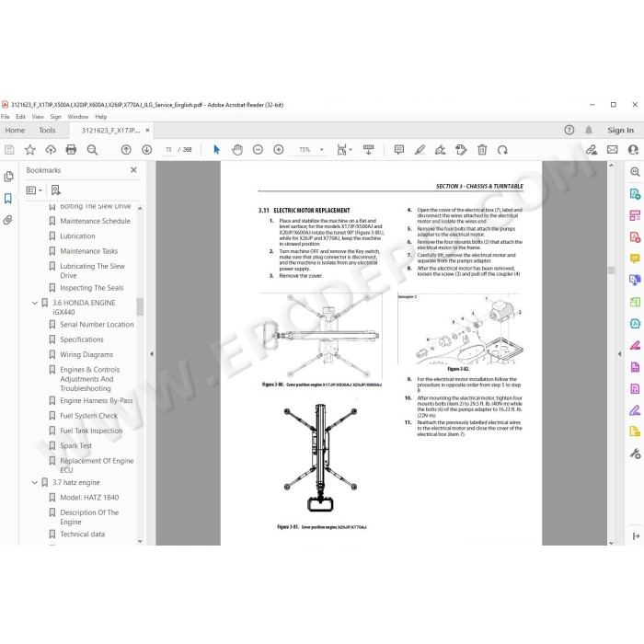The width and height of the screenshot is (644, 644).
Task: Open the Comment tool in right pane
Action: click(x=635, y=259)
